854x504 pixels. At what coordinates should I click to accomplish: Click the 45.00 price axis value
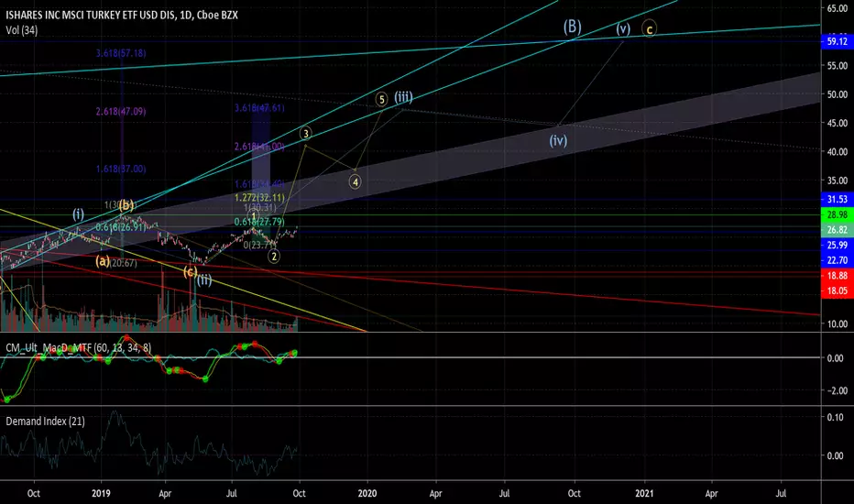click(x=838, y=123)
